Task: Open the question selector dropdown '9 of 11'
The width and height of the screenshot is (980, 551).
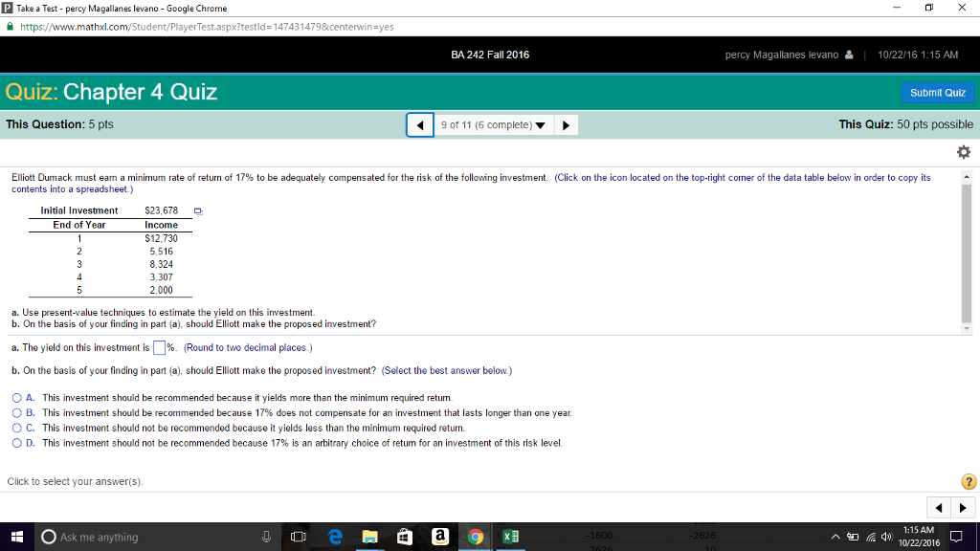Action: (x=493, y=125)
